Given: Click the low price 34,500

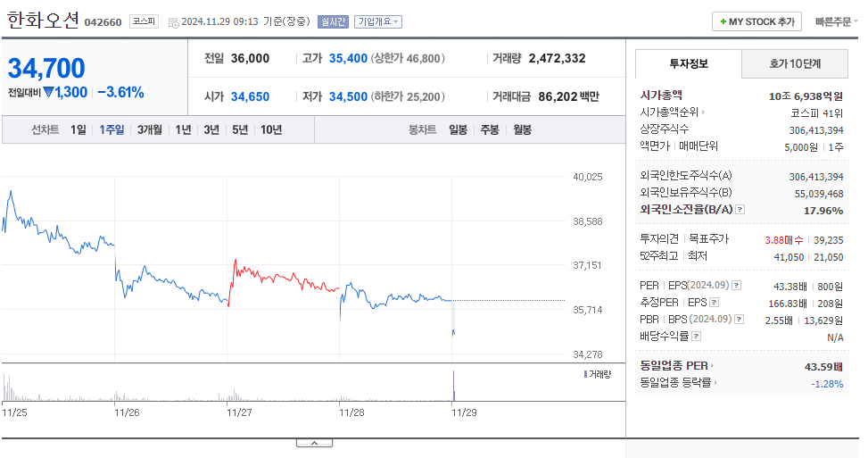Looking at the screenshot, I should click(348, 96).
